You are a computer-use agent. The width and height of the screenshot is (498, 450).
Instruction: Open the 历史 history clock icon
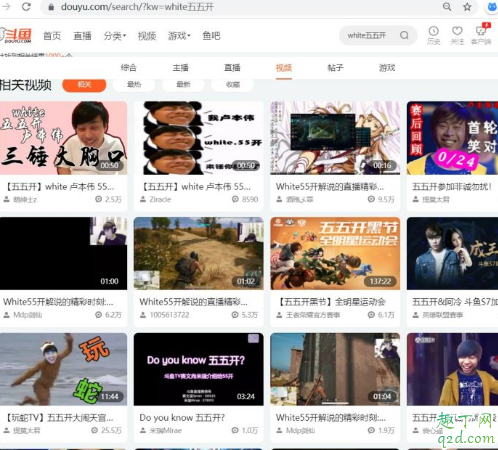click(433, 35)
